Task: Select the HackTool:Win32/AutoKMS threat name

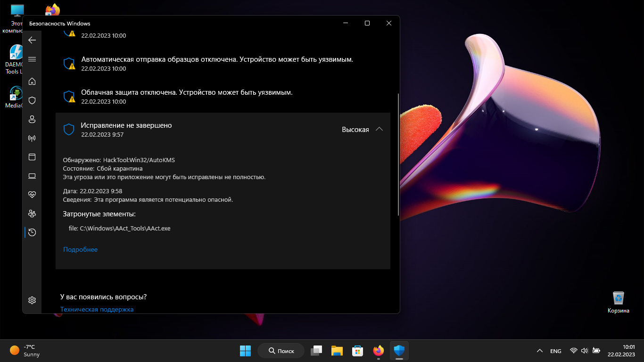Action: pos(139,160)
